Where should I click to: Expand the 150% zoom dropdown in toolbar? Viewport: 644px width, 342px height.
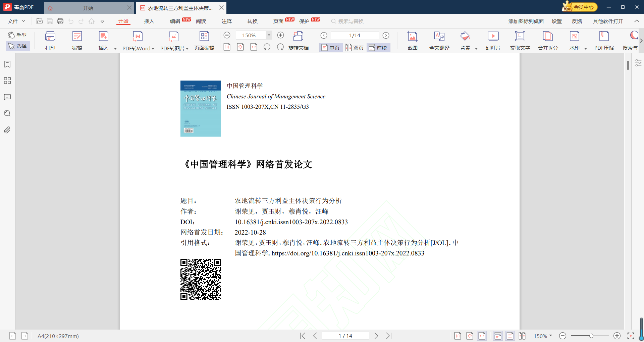coord(269,35)
